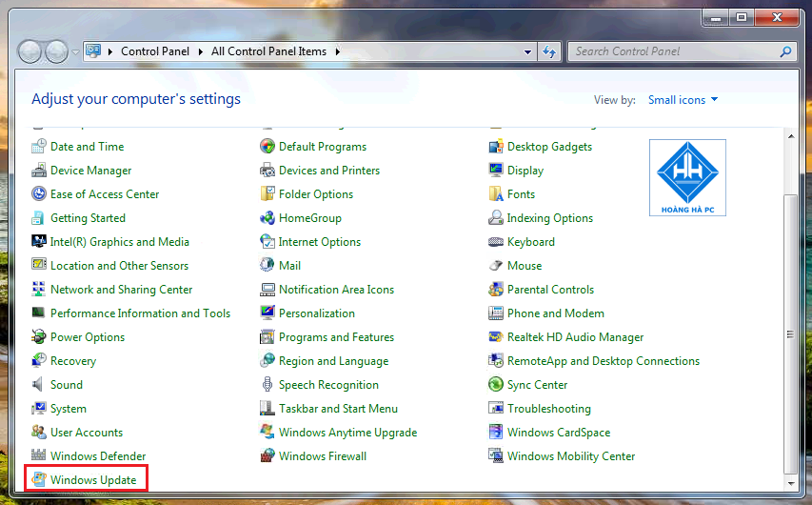812x505 pixels.
Task: Open the Speech Recognition link
Action: [328, 385]
